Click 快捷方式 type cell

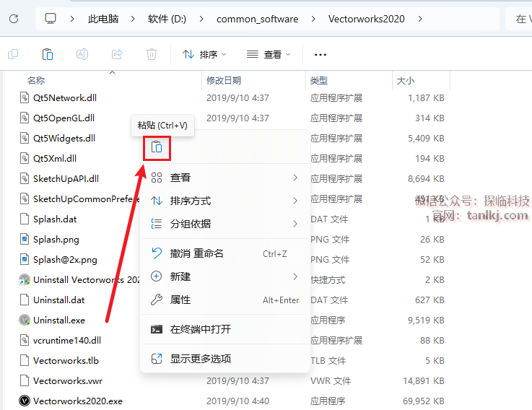328,279
